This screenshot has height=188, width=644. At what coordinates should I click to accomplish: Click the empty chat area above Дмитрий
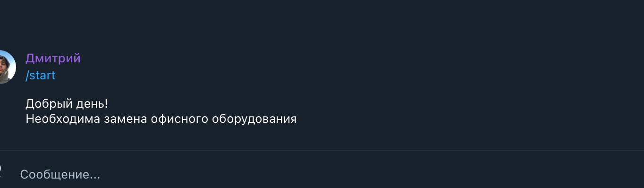[x=322, y=24]
